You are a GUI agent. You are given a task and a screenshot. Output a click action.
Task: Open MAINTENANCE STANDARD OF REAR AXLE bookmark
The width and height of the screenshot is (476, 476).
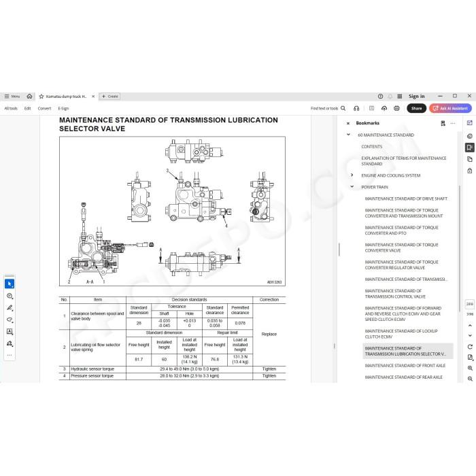pyautogui.click(x=403, y=377)
